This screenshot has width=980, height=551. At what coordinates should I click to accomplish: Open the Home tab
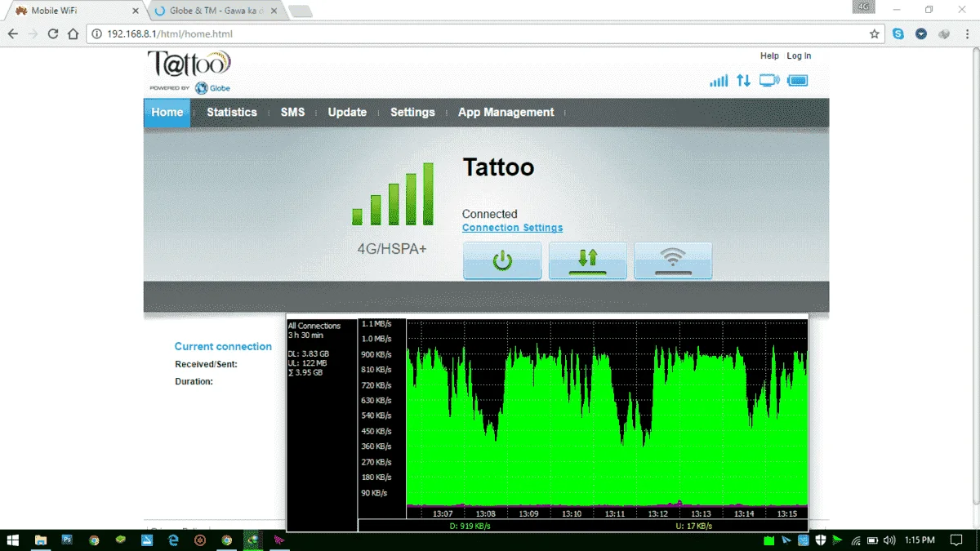(167, 113)
